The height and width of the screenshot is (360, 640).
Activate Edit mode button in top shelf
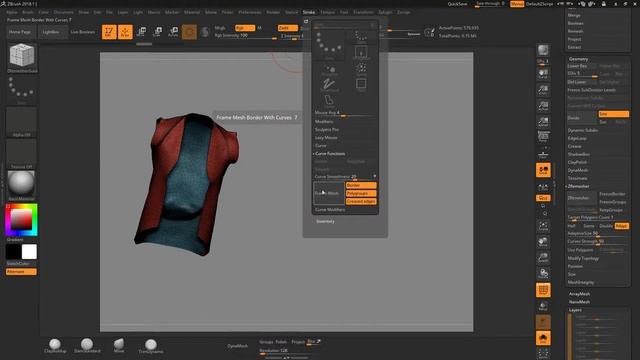coord(109,32)
